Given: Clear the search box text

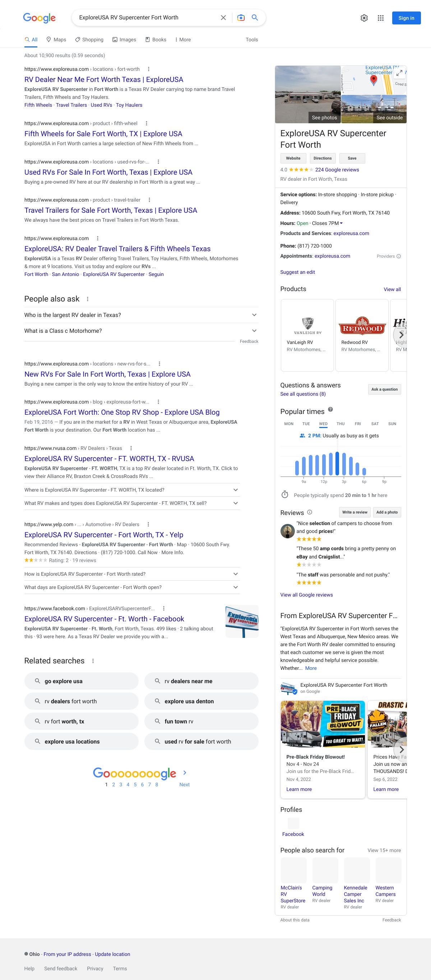Looking at the screenshot, I should coord(223,18).
